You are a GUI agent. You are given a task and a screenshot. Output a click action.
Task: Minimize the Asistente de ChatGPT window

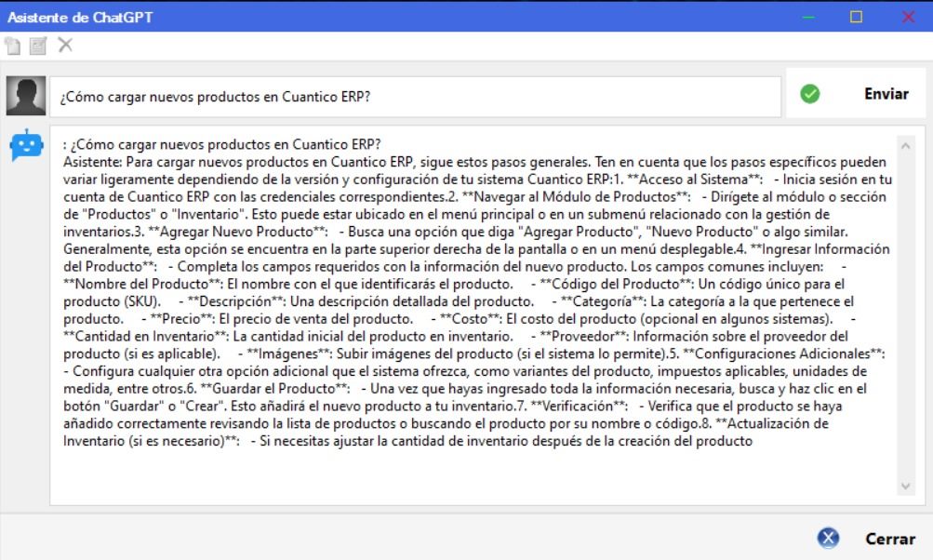pyautogui.click(x=808, y=17)
